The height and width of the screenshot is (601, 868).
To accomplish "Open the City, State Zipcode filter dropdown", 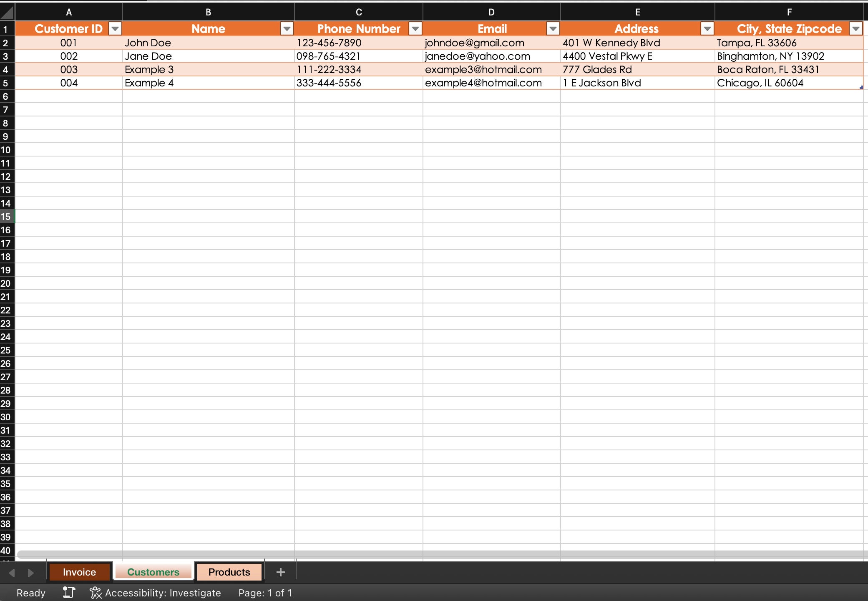I will [856, 28].
